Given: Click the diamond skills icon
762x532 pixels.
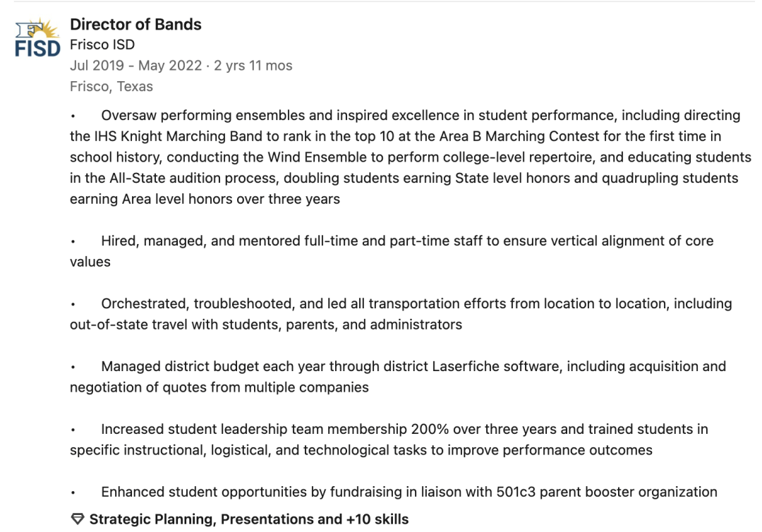Looking at the screenshot, I should [78, 519].
